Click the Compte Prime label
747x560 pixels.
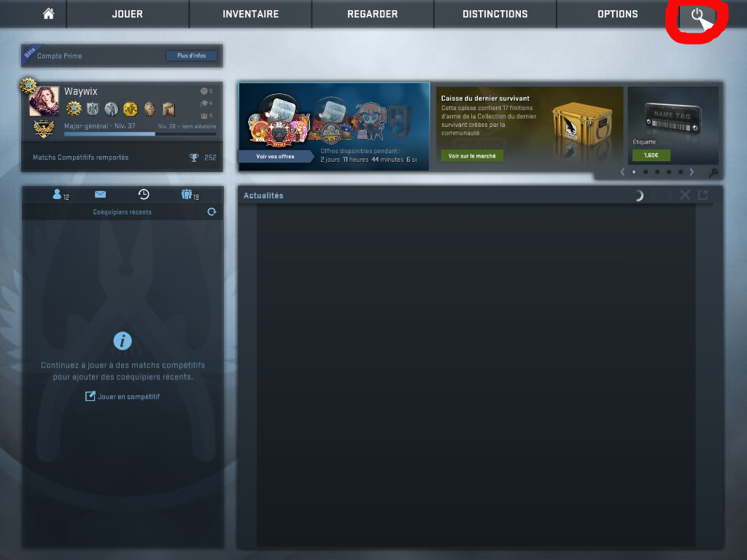coord(60,55)
